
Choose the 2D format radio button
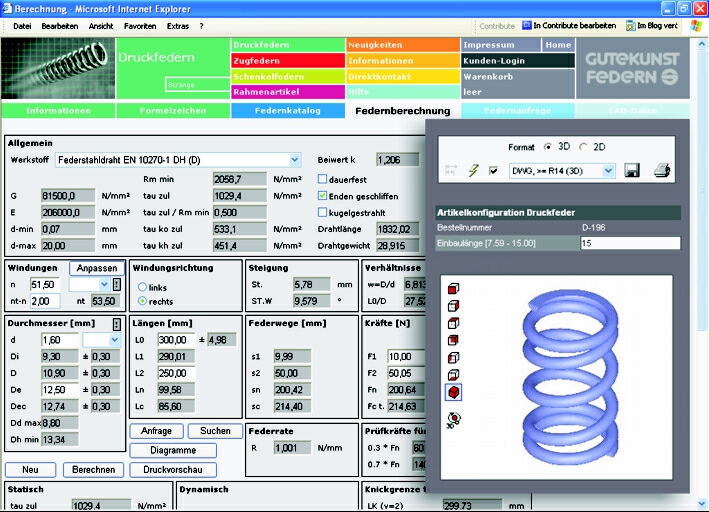pyautogui.click(x=584, y=146)
